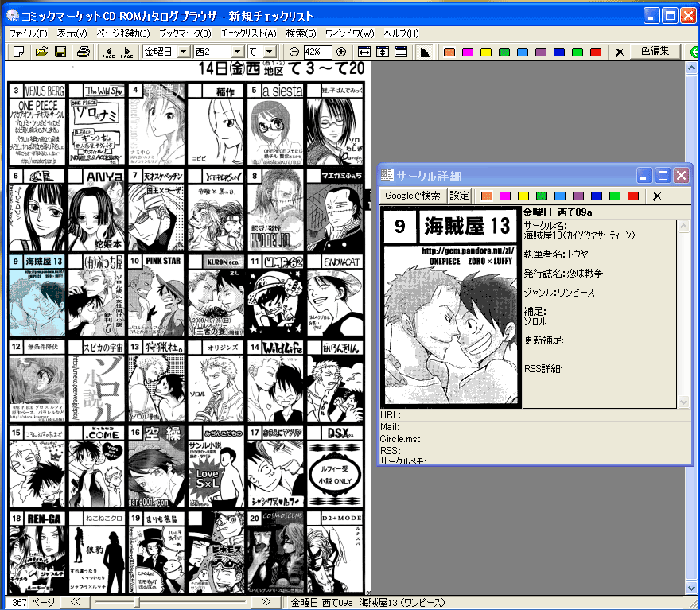
Task: Pick the light blue swatch in circle detail window
Action: coord(560,196)
